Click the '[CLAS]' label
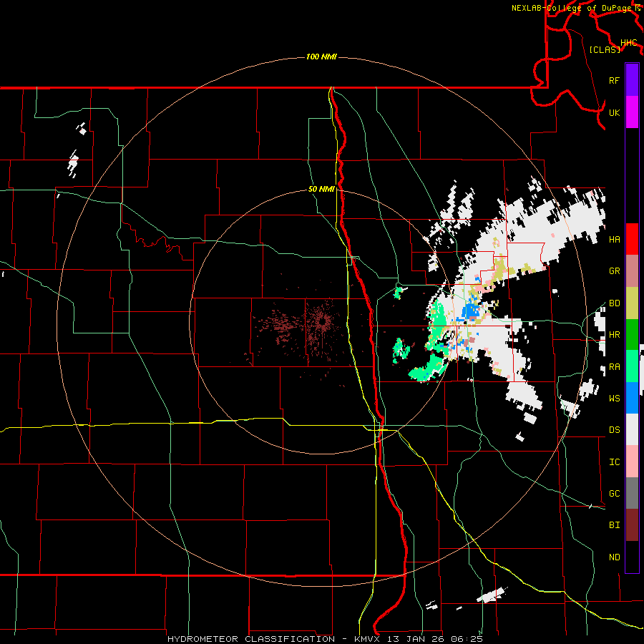 (605, 49)
